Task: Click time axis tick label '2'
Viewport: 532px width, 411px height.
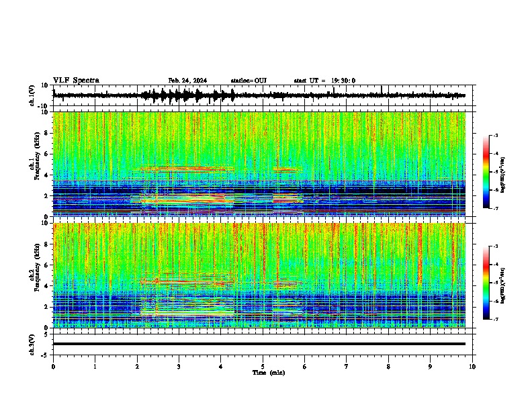Action: (137, 367)
